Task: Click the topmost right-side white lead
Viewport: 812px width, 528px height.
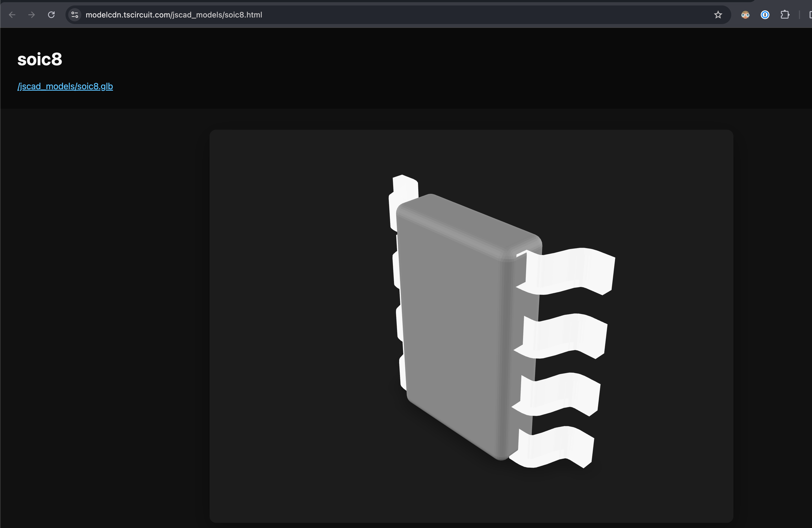Action: coord(570,270)
